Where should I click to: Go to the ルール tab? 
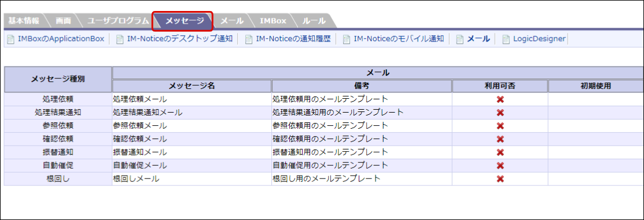pos(314,21)
